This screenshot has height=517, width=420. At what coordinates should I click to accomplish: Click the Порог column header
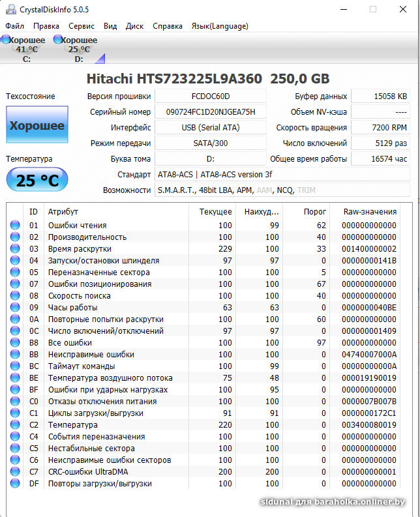coord(307,212)
